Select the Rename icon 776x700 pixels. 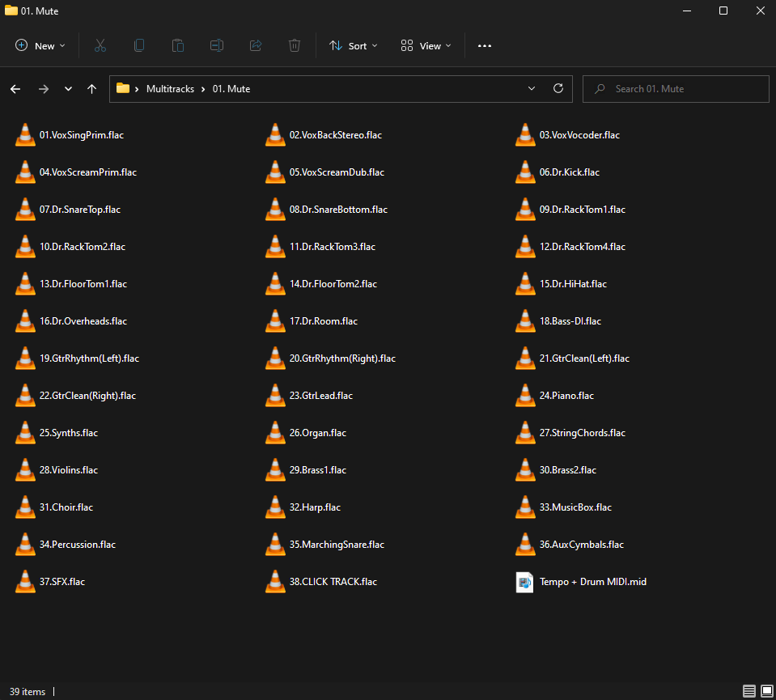[x=216, y=45]
